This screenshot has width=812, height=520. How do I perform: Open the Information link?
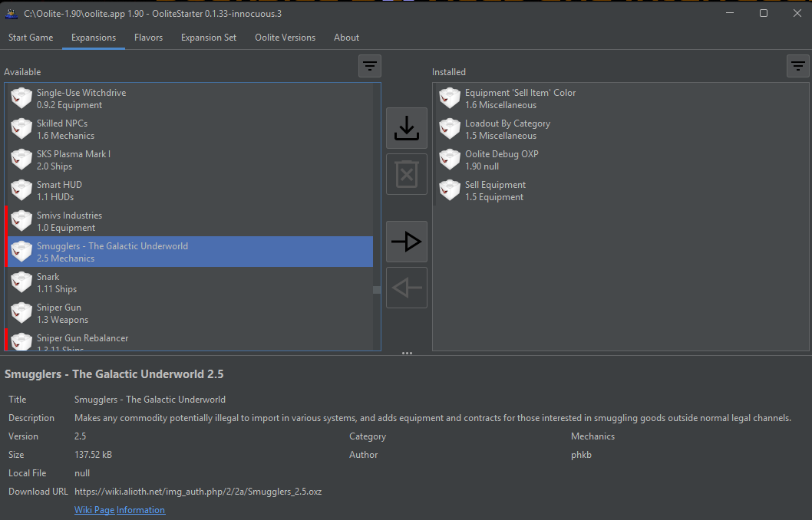[x=141, y=510]
